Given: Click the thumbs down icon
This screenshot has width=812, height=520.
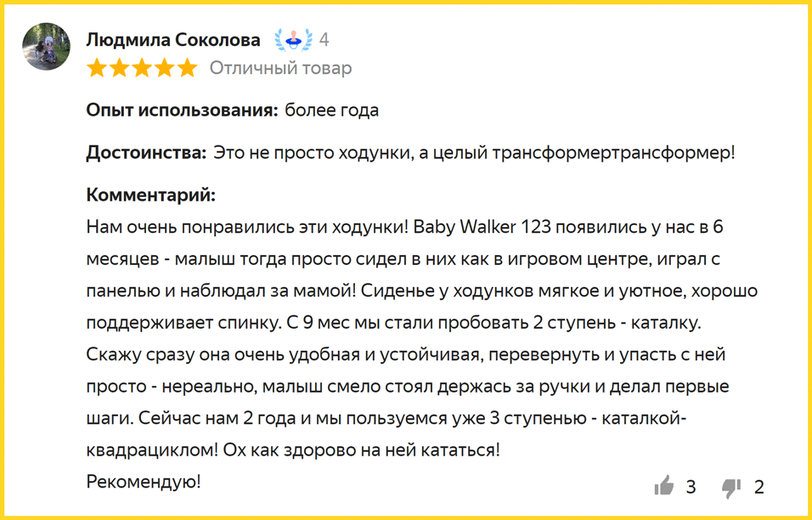Looking at the screenshot, I should tap(730, 487).
